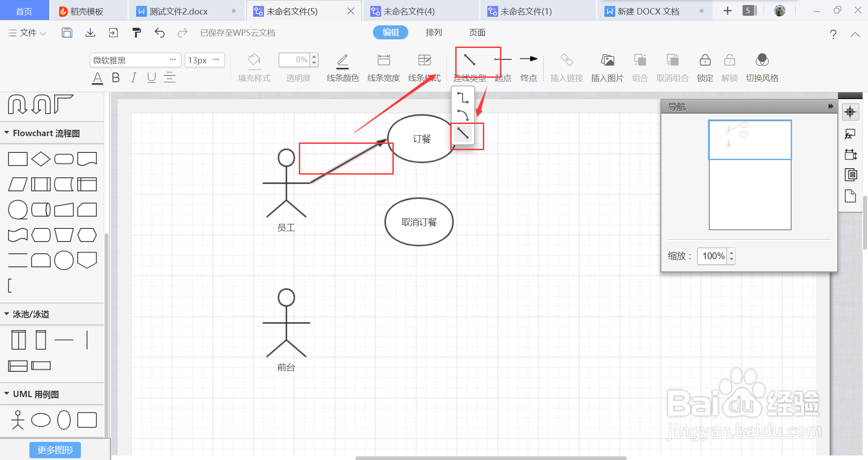Image resolution: width=868 pixels, height=460 pixels.
Task: Open text alignment options
Action: coord(170,78)
